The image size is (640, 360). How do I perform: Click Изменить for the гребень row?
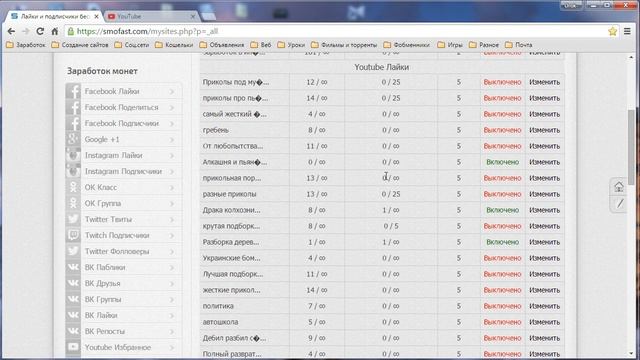544,130
